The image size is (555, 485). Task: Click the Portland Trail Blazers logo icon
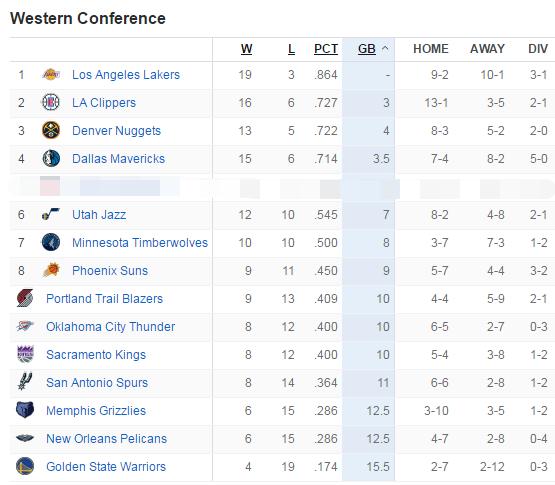[x=25, y=298]
